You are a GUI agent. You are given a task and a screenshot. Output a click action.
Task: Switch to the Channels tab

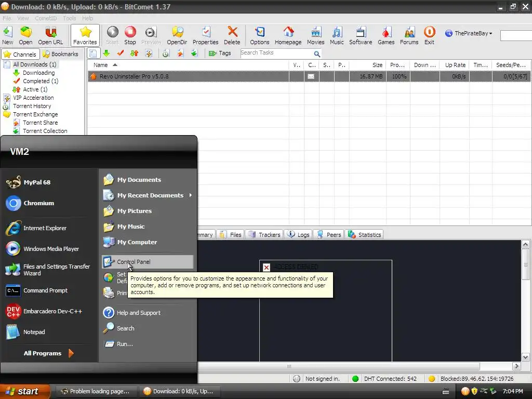21,54
